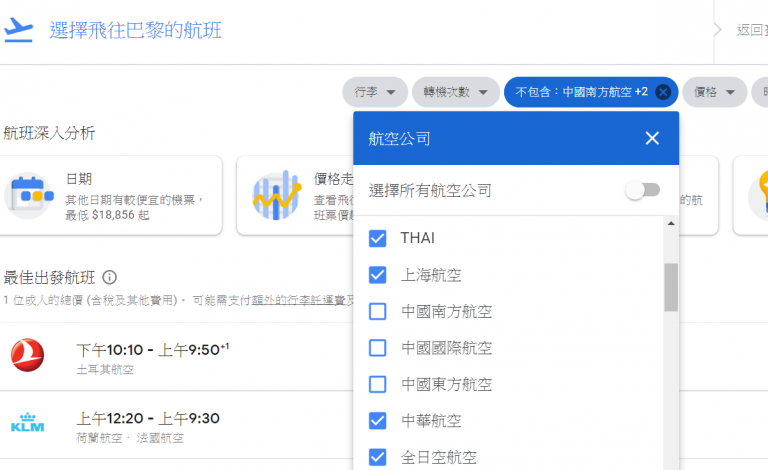The height and width of the screenshot is (470, 768).
Task: Select the 下午10:10 - 上午9:50 flight
Action: pyautogui.click(x=152, y=350)
